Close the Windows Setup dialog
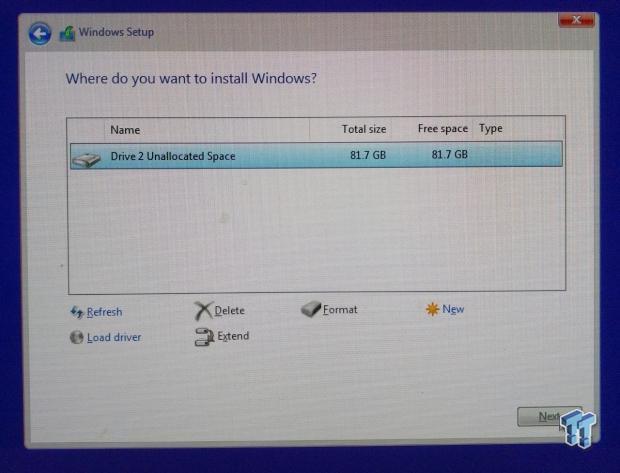 pyautogui.click(x=577, y=20)
